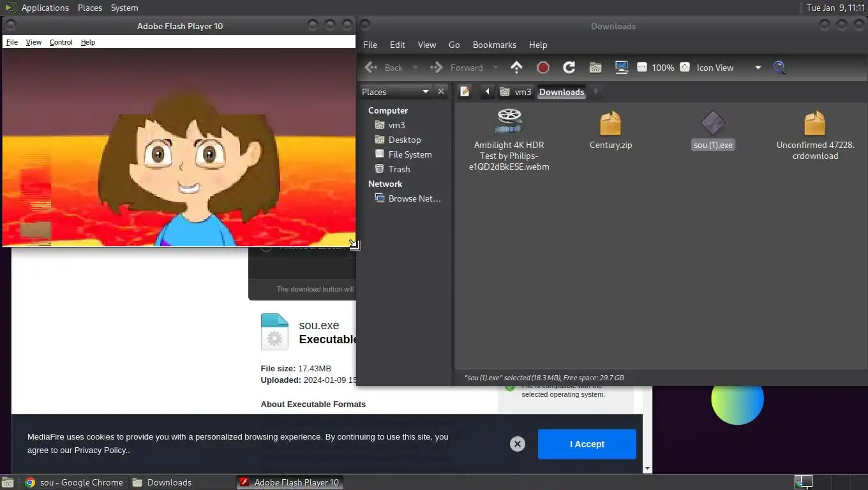Open the Places sidebar type dropdown
The width and height of the screenshot is (868, 490).
(396, 92)
